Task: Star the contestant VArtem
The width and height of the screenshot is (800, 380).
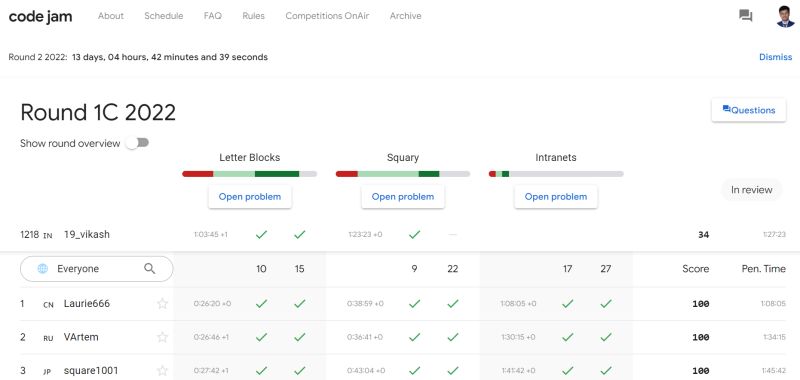Action: [x=162, y=337]
